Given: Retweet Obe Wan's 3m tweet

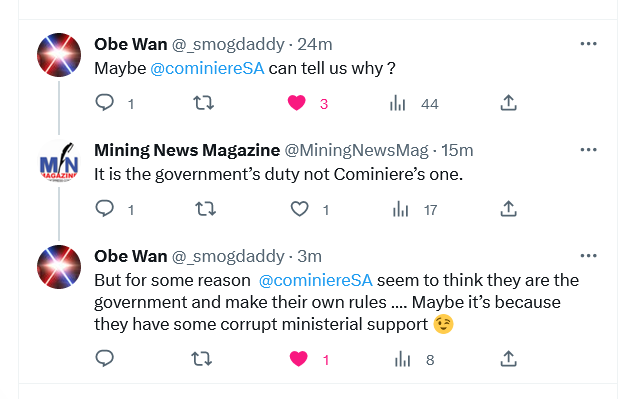Looking at the screenshot, I should [202, 359].
